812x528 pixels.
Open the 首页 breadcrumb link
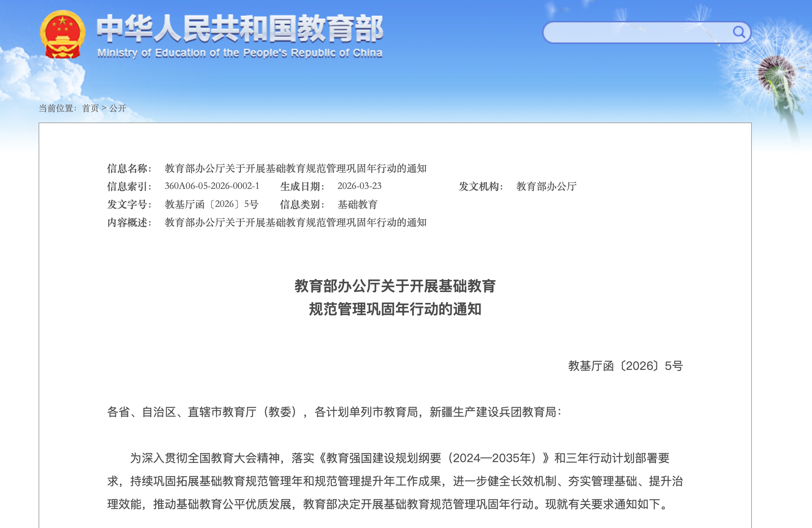tap(90, 108)
